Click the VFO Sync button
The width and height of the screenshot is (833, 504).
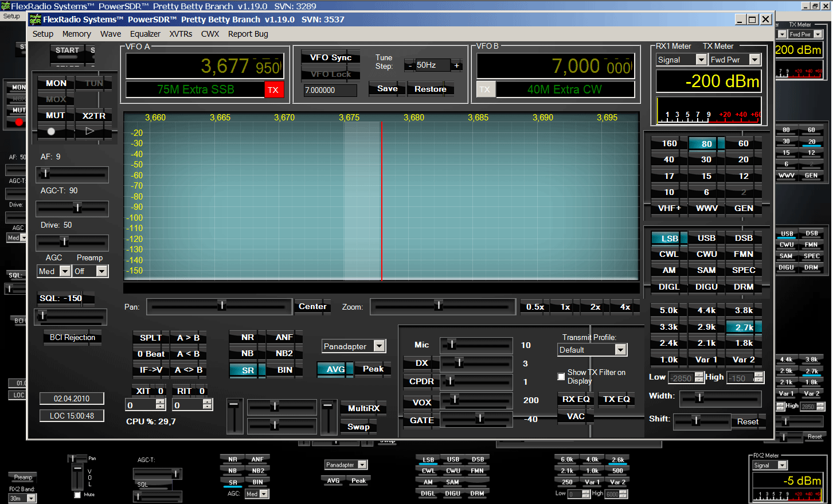click(x=331, y=57)
